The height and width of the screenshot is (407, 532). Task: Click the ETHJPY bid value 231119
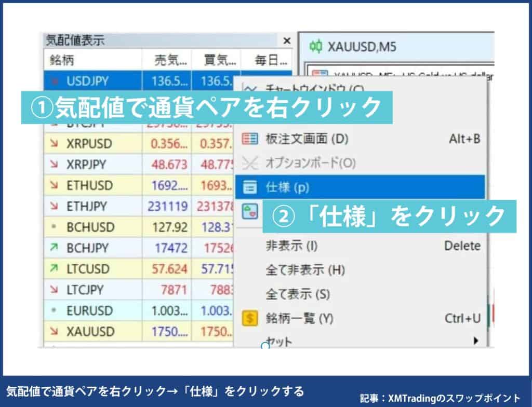tap(168, 207)
